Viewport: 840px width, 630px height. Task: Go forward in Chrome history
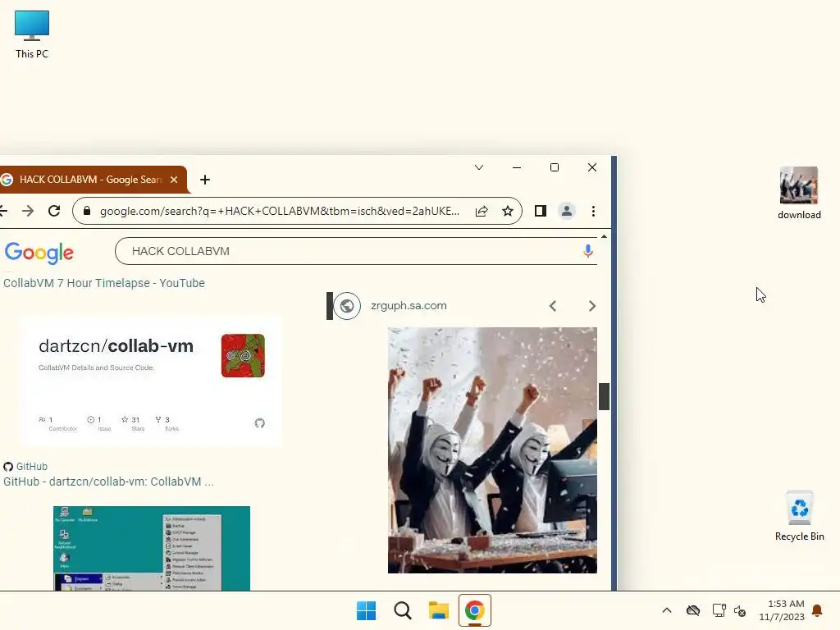[x=28, y=211]
